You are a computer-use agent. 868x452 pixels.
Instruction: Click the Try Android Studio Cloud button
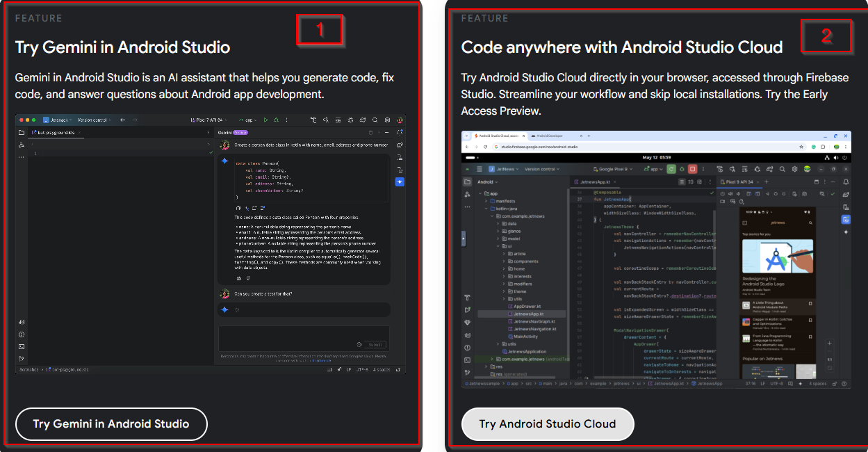click(548, 424)
